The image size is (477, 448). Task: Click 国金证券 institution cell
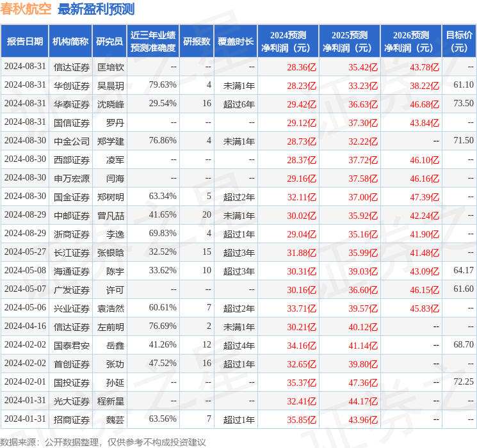72,197
